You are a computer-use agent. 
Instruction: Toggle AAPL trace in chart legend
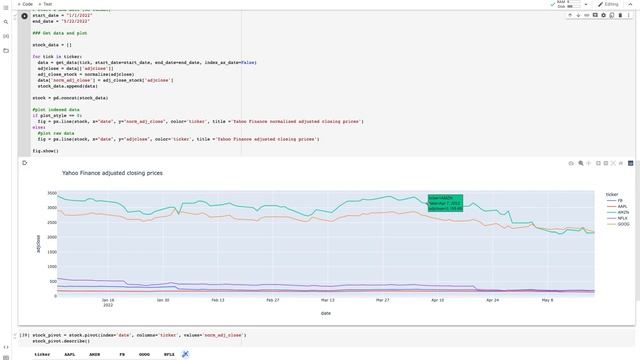coord(617,207)
